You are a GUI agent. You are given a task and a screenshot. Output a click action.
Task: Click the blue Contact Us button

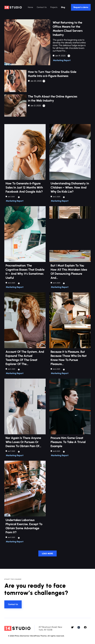[x=13, y=604]
